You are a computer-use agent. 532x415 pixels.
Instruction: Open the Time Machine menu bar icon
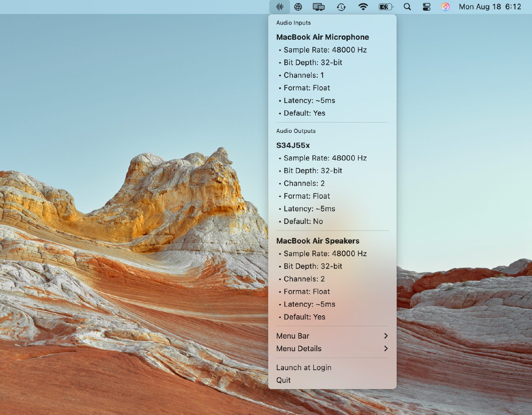point(341,7)
